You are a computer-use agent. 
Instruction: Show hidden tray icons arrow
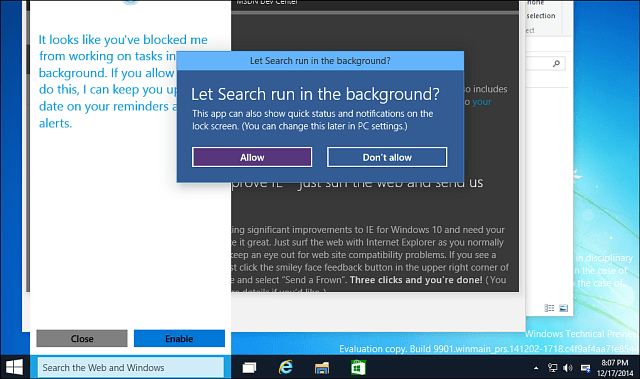coord(536,368)
